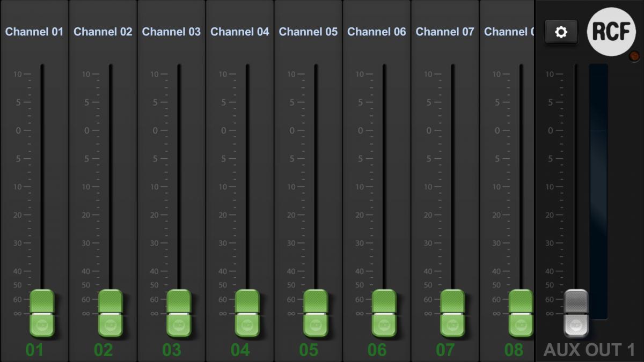
Task: Click the small orange indicator under RCF logo
Action: point(634,56)
